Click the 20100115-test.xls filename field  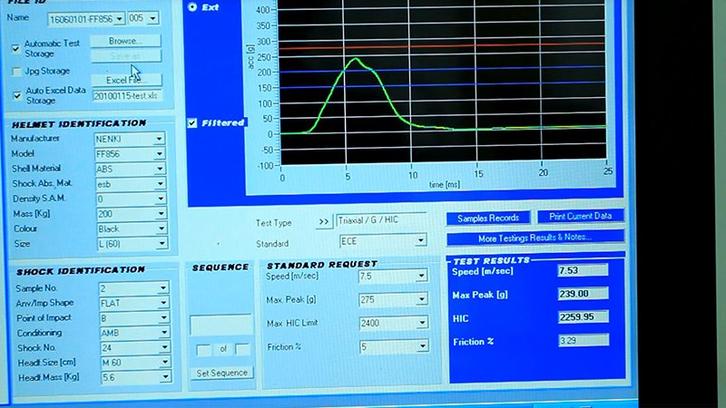tap(127, 96)
